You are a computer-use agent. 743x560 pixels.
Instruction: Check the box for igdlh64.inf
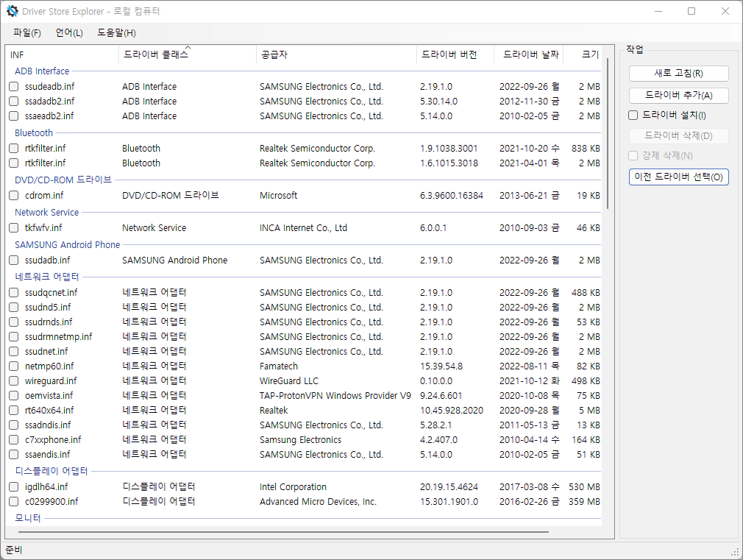pos(14,487)
